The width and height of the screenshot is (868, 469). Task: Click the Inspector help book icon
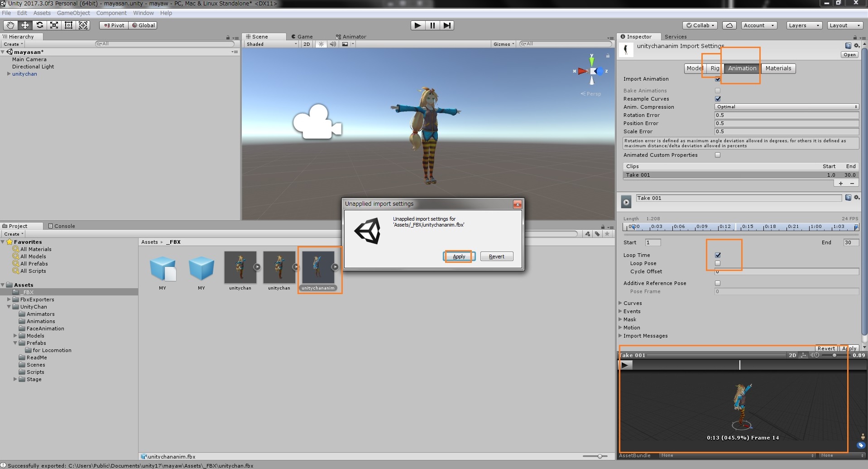pos(848,45)
